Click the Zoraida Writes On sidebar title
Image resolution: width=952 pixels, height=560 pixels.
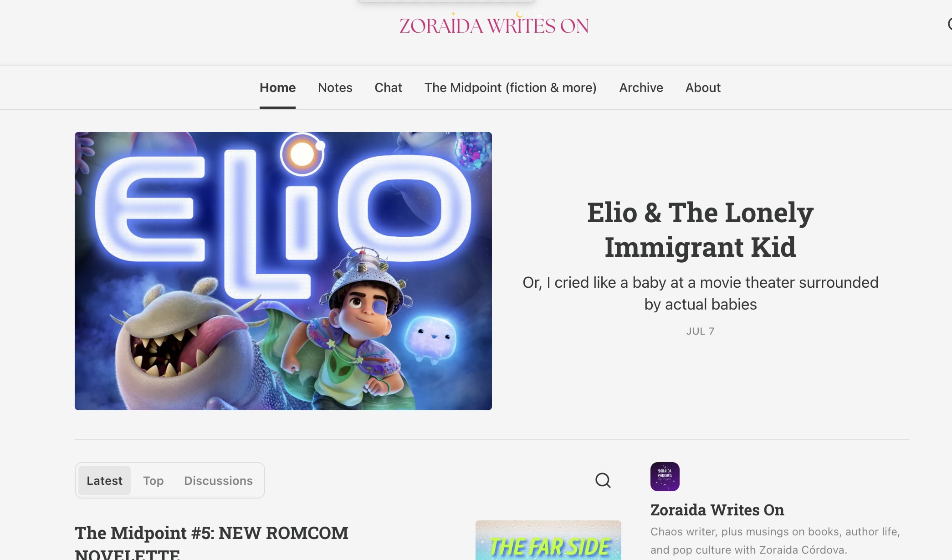click(717, 510)
